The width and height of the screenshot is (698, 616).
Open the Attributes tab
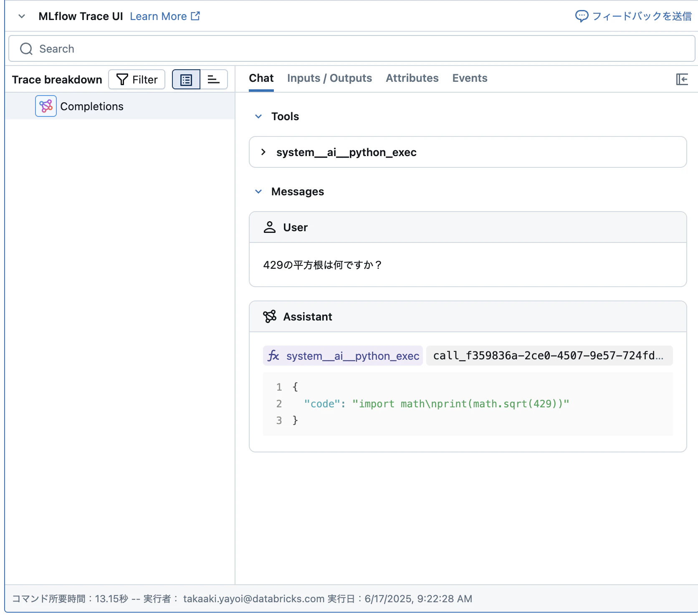412,78
